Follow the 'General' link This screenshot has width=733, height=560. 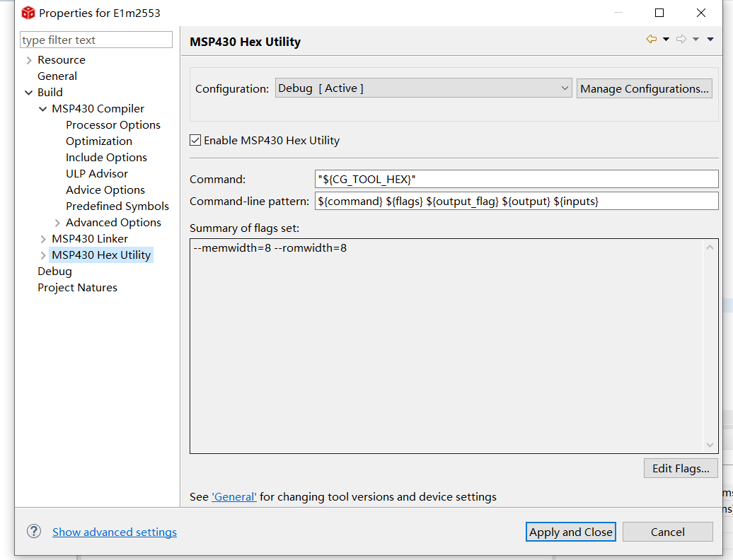click(233, 497)
